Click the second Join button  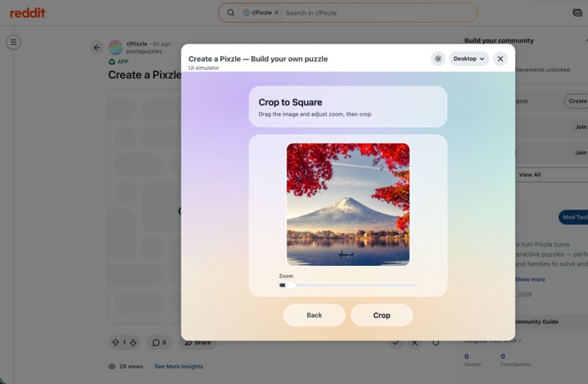[x=581, y=152]
